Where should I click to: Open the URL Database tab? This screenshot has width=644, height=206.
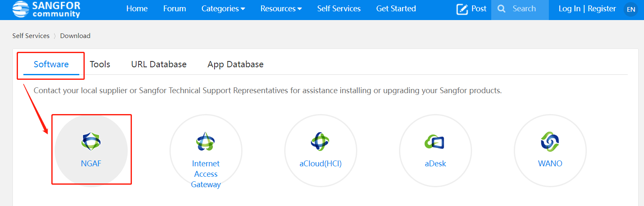[159, 64]
